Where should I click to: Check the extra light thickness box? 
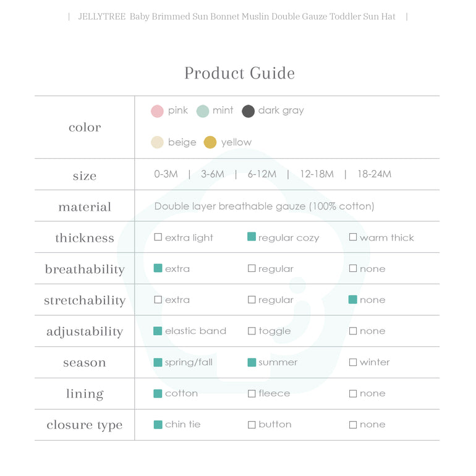click(x=158, y=237)
